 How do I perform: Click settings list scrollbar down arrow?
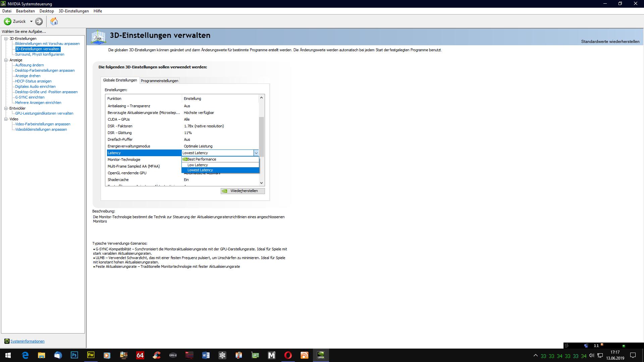click(261, 183)
